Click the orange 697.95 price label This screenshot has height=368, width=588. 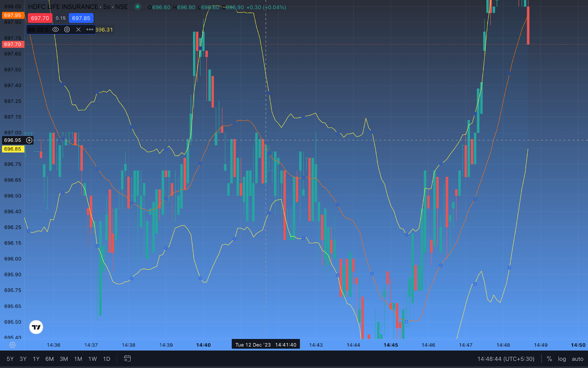(x=12, y=15)
